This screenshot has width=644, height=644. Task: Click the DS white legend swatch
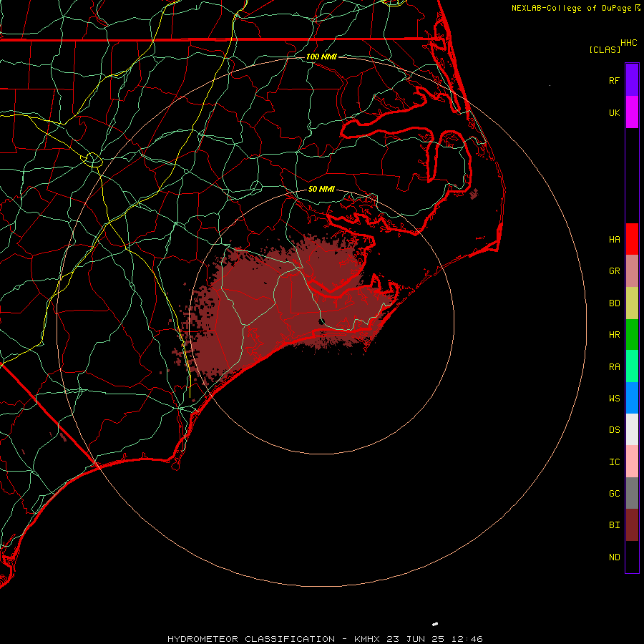point(632,429)
